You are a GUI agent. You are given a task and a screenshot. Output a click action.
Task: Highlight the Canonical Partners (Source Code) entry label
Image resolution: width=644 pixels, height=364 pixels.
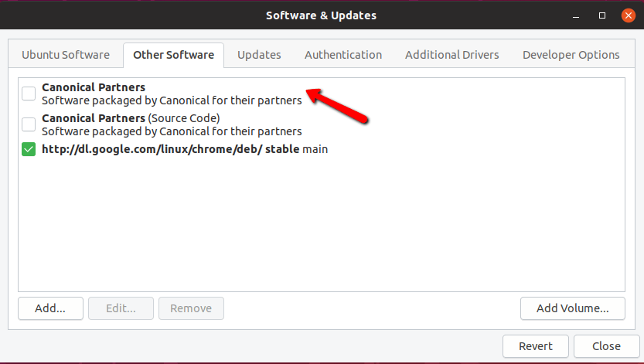pyautogui.click(x=131, y=118)
